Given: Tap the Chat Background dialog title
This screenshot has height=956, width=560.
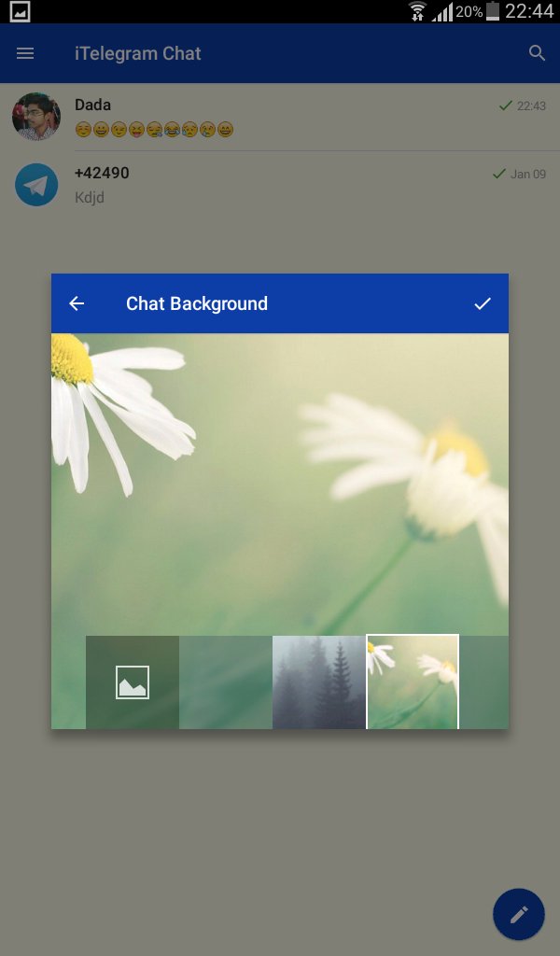Looking at the screenshot, I should click(x=197, y=303).
